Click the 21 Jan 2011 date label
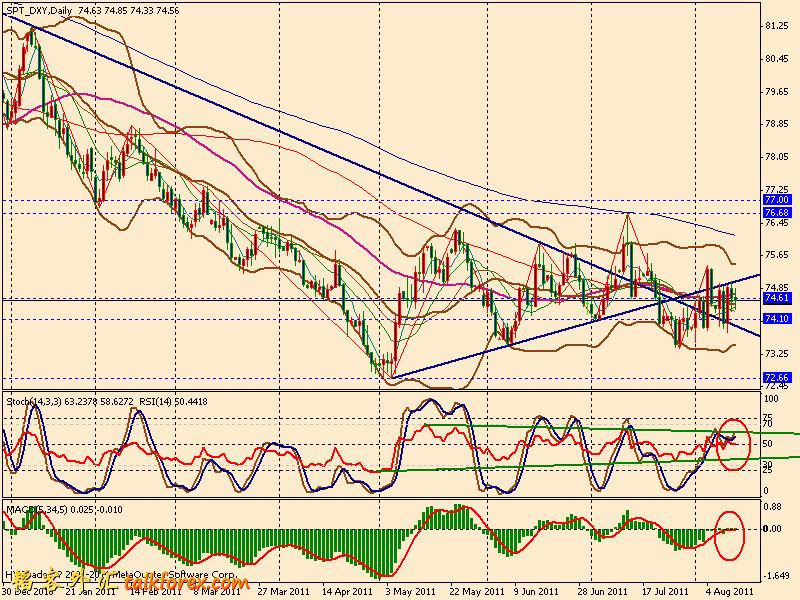This screenshot has width=800, height=600. point(90,592)
